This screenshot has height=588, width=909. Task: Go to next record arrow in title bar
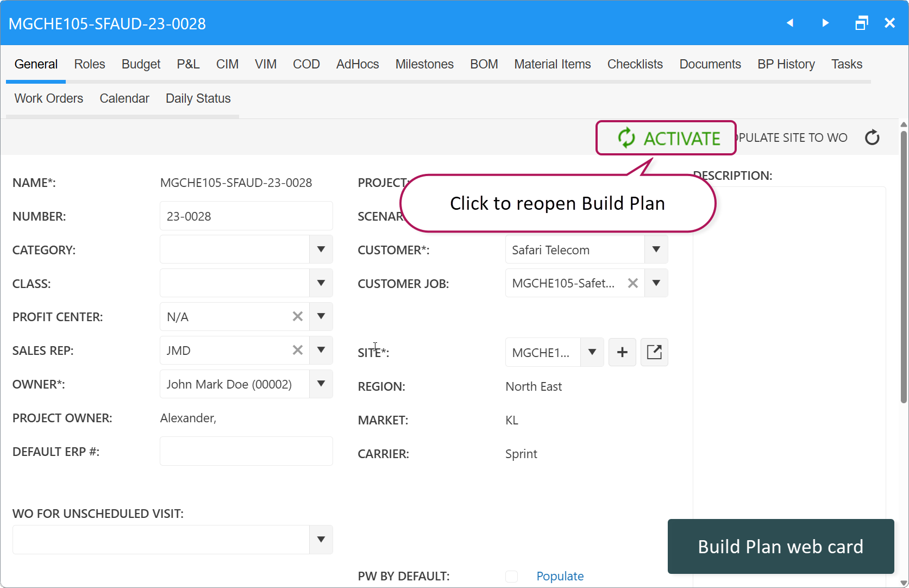click(825, 23)
